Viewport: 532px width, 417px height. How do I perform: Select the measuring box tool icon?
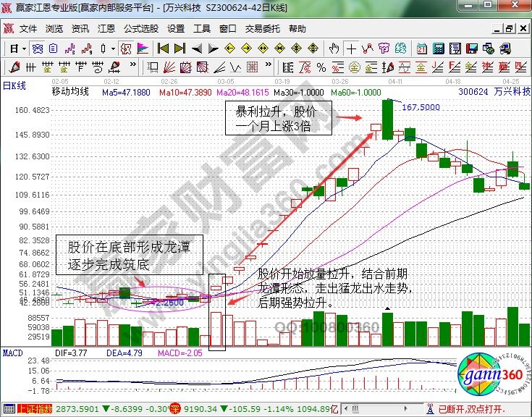[153, 67]
